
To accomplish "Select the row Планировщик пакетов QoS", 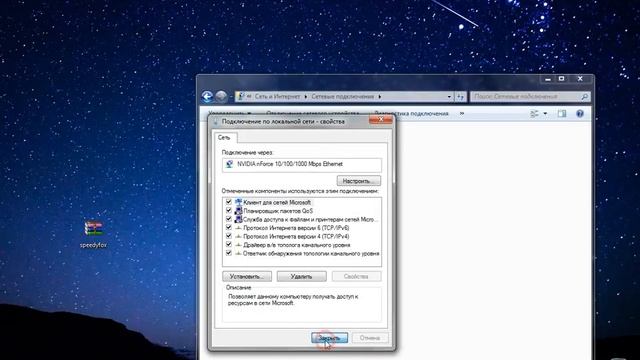I will tap(302, 211).
